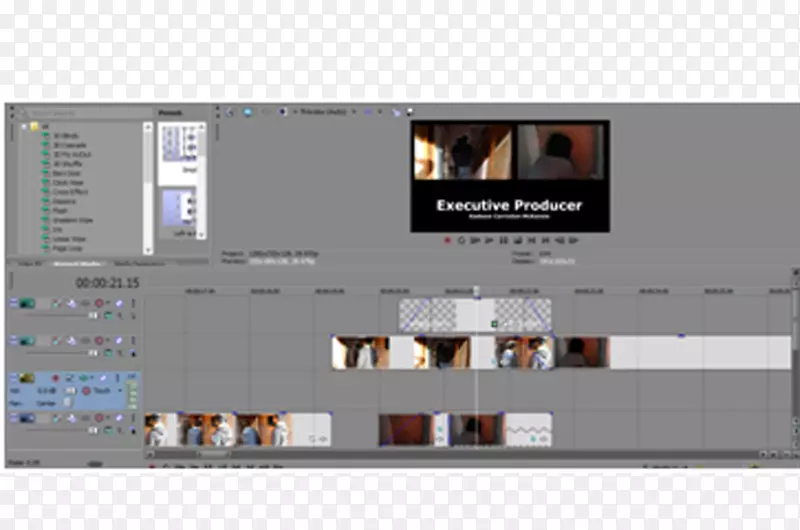Open Automation Settings on the first video track

coord(99,303)
